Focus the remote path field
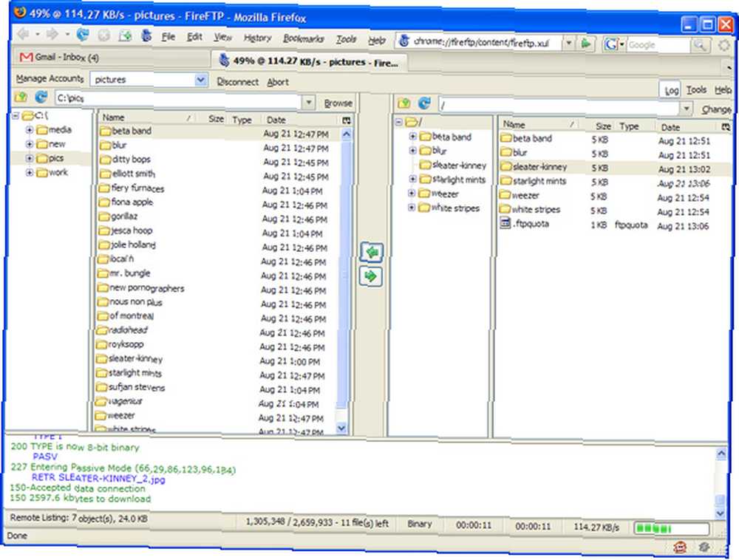 click(x=559, y=106)
